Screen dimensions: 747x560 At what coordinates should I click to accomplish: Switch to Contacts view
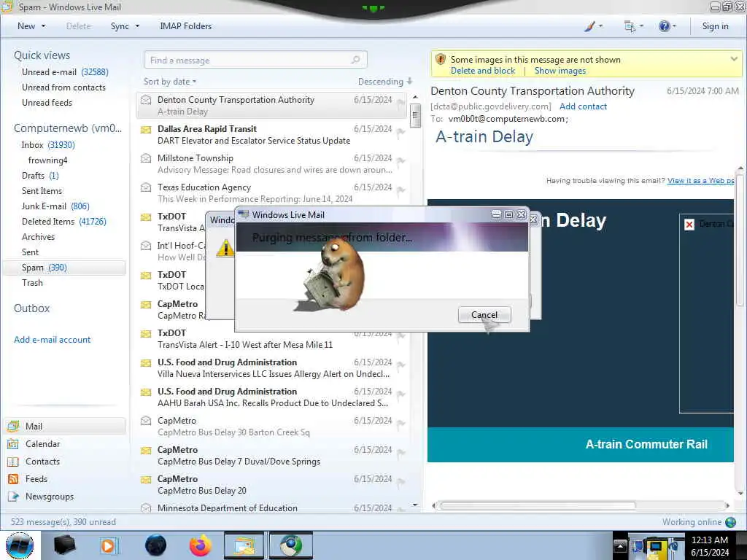pyautogui.click(x=42, y=462)
